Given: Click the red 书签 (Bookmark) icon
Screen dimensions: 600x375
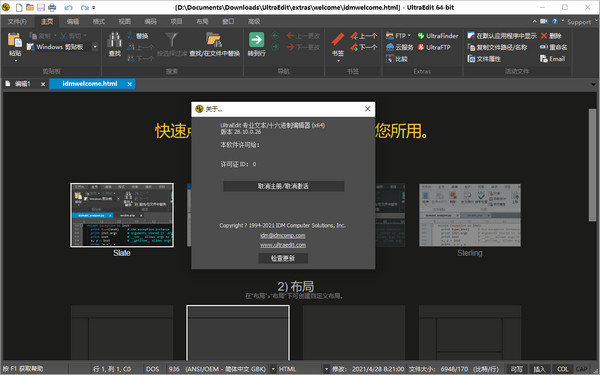Looking at the screenshot, I should point(338,40).
